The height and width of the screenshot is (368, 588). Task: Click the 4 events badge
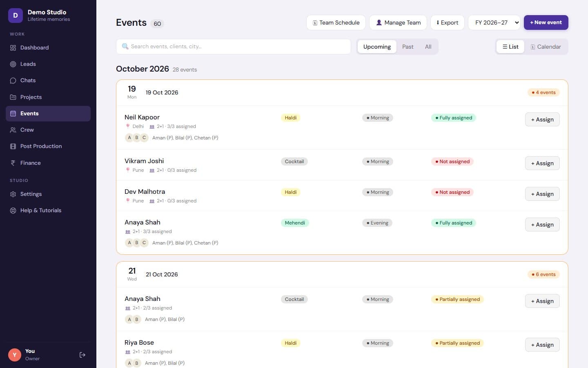543,92
